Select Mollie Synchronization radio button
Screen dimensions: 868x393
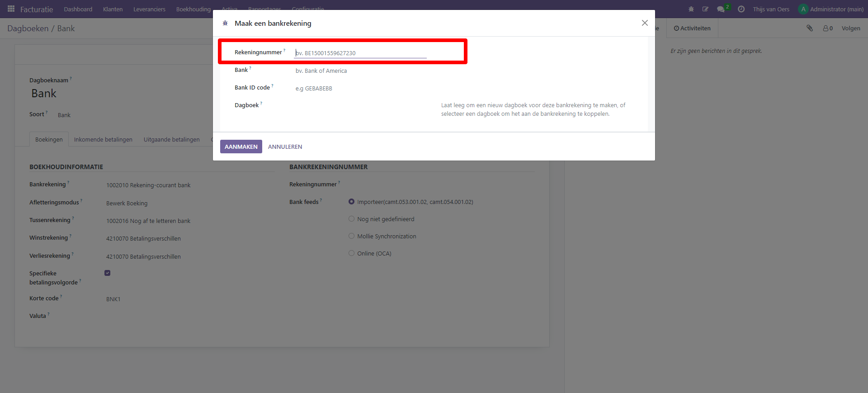351,236
